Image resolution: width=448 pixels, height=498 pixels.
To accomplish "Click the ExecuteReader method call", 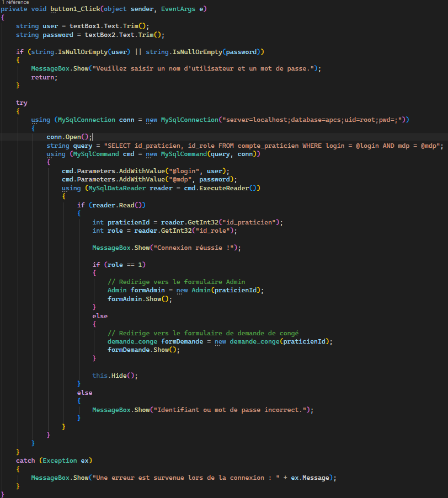I will [x=229, y=188].
